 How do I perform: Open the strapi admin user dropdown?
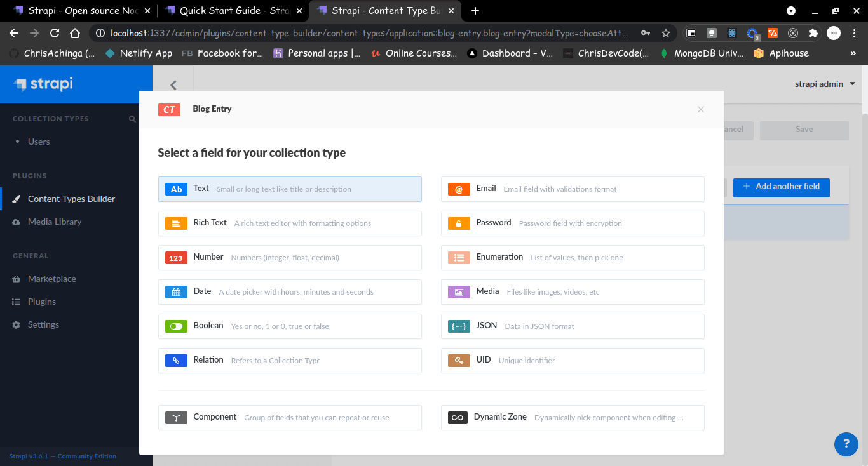(x=825, y=84)
